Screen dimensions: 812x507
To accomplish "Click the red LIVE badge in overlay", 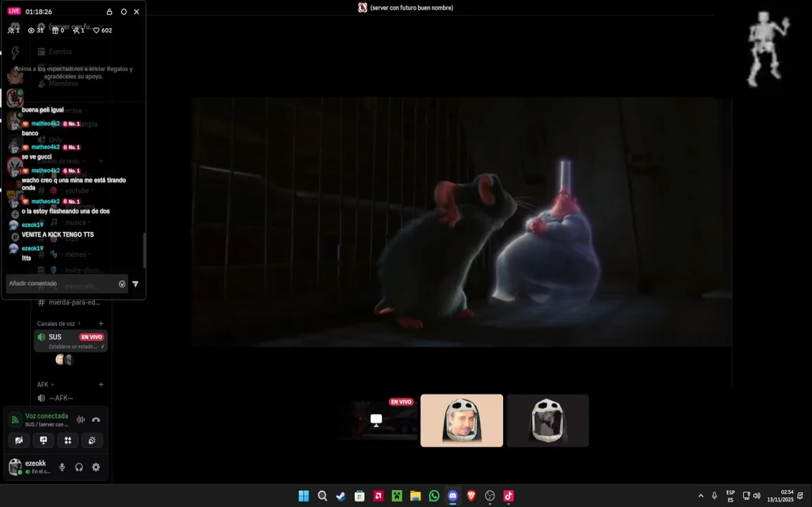I will (14, 11).
